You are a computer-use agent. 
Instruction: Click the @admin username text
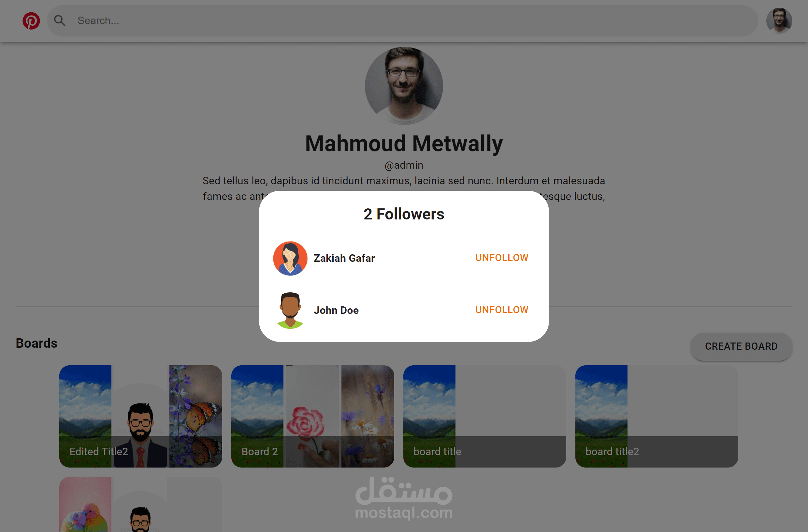click(404, 165)
